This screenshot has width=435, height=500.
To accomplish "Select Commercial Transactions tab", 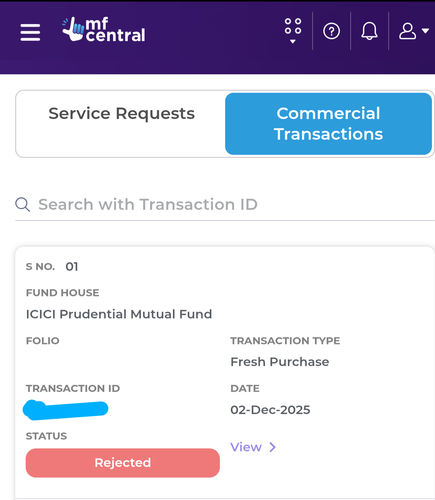I will point(328,124).
